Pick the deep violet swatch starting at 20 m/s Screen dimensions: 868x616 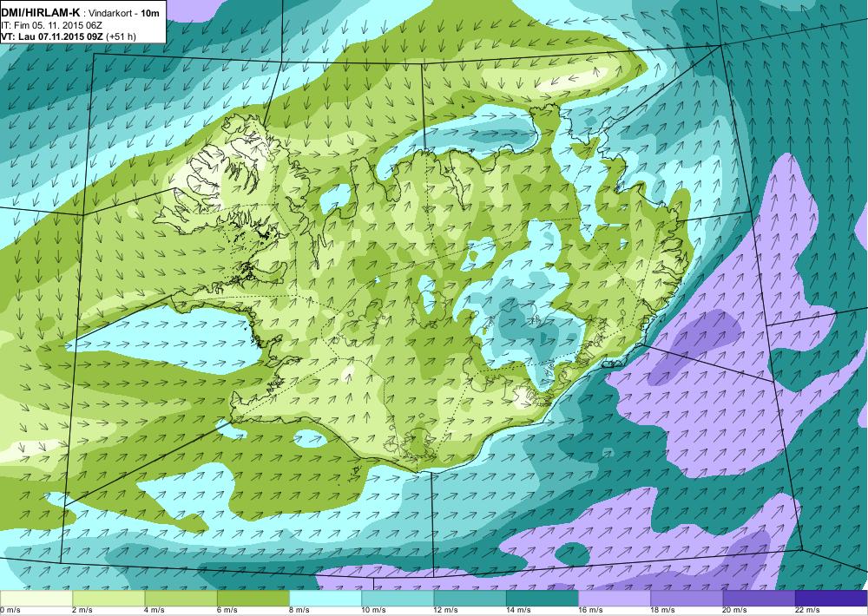point(759,598)
